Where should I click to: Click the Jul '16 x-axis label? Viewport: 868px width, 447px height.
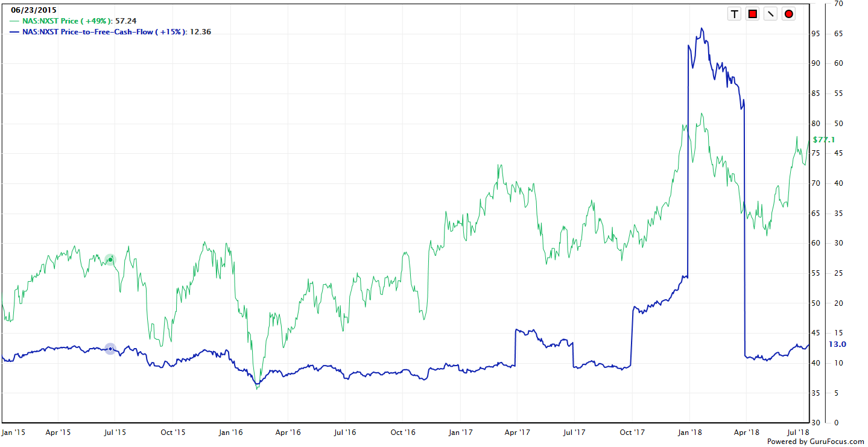point(344,432)
